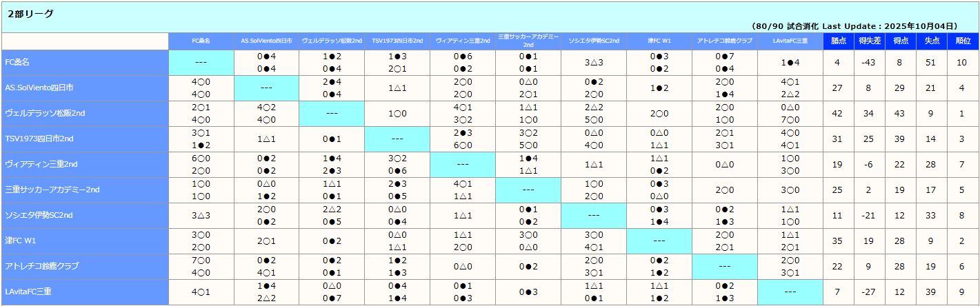Select the 得点 column header
Image resolution: width=980 pixels, height=306 pixels.
[901, 41]
